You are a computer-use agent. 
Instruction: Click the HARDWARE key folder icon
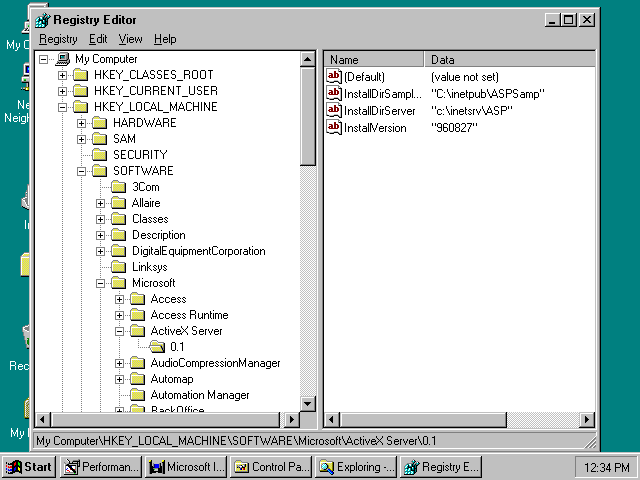pyautogui.click(x=100, y=123)
